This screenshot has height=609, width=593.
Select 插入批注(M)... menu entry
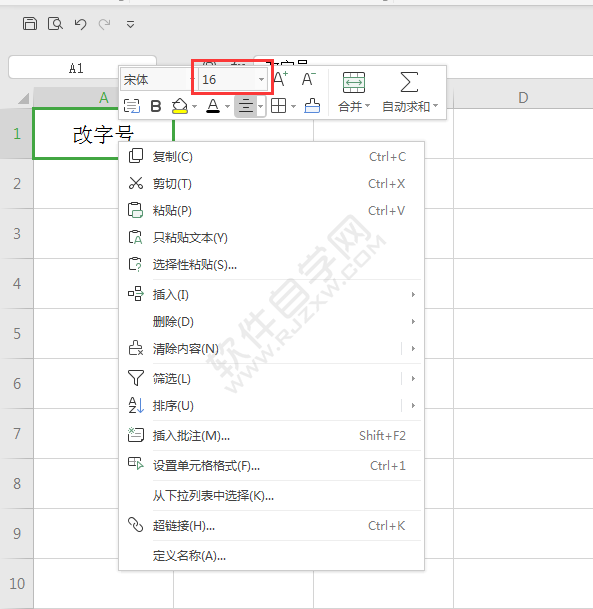pos(271,435)
